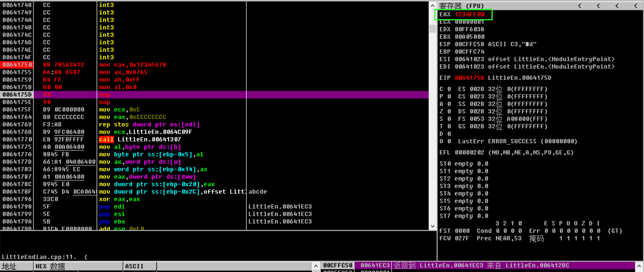Click the stack pane left scrollbar up arrow
Viewport: 644px width, 272px height.
click(x=316, y=266)
